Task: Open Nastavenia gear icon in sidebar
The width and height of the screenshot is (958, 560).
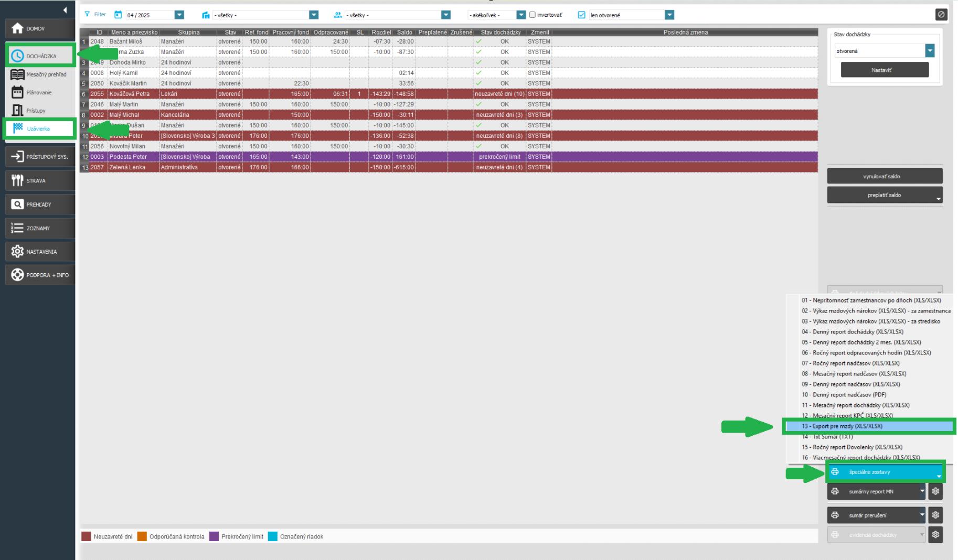Action: coord(17,252)
